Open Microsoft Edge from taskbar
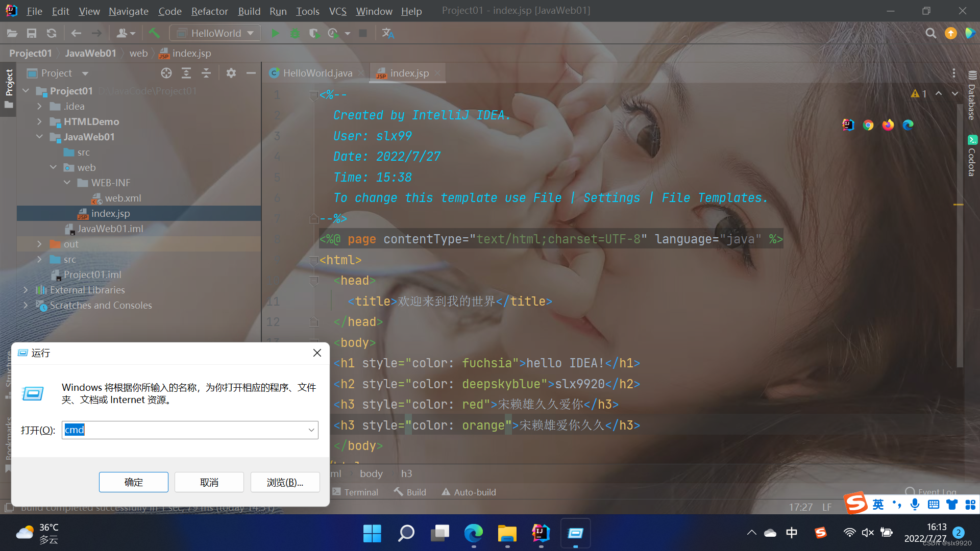980x551 pixels. tap(473, 534)
